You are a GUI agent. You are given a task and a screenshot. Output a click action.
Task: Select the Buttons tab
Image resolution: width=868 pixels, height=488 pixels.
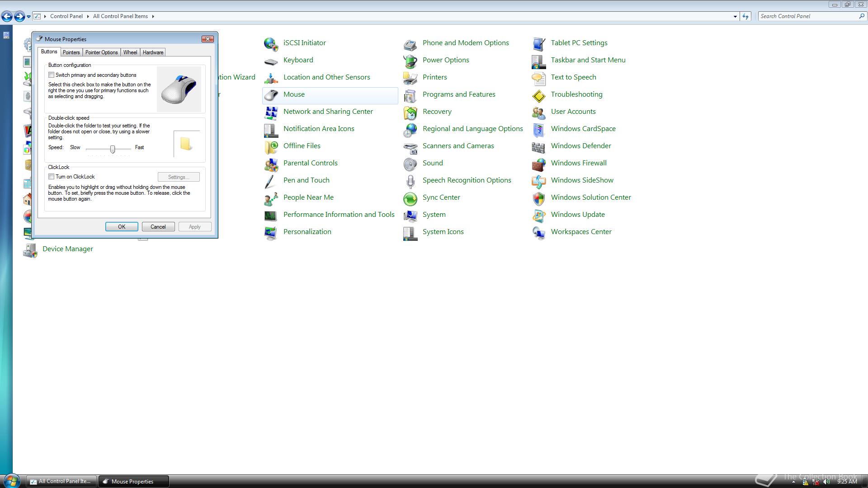[x=49, y=52]
